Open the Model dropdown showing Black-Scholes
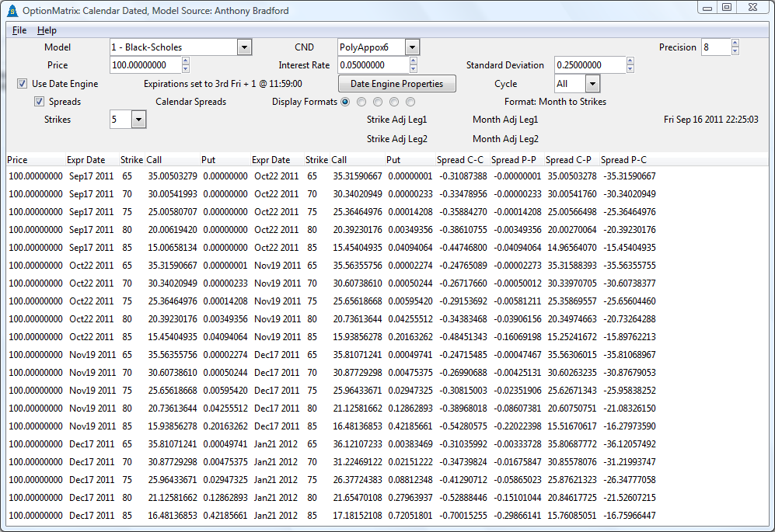 244,47
